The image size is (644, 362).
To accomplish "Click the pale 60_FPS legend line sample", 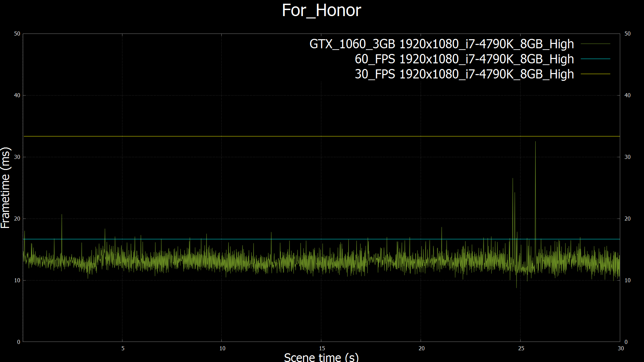I will click(x=595, y=59).
